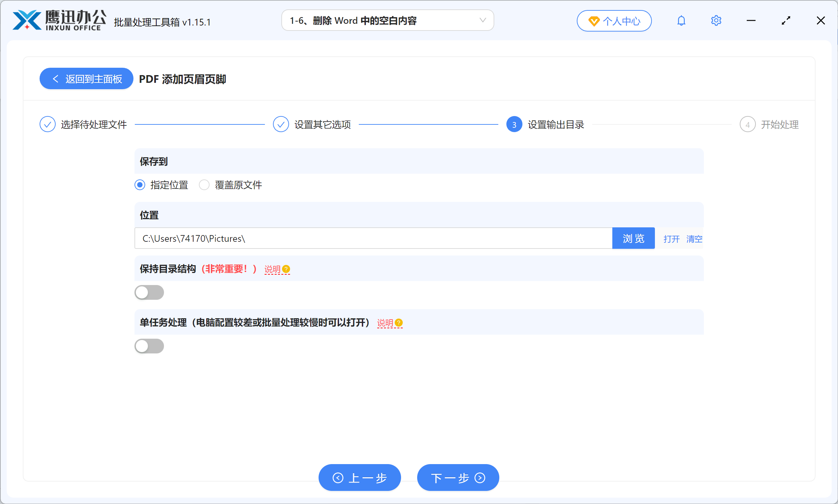The image size is (838, 504).
Task: Select step 3 设置输出目录
Action: point(545,124)
